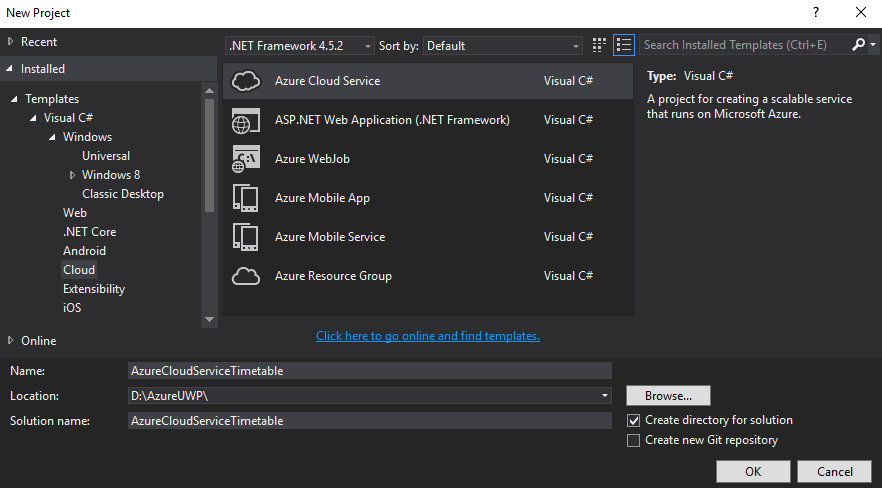882x488 pixels.
Task: Expand the Windows 8 tree node arrow
Action: [72, 175]
